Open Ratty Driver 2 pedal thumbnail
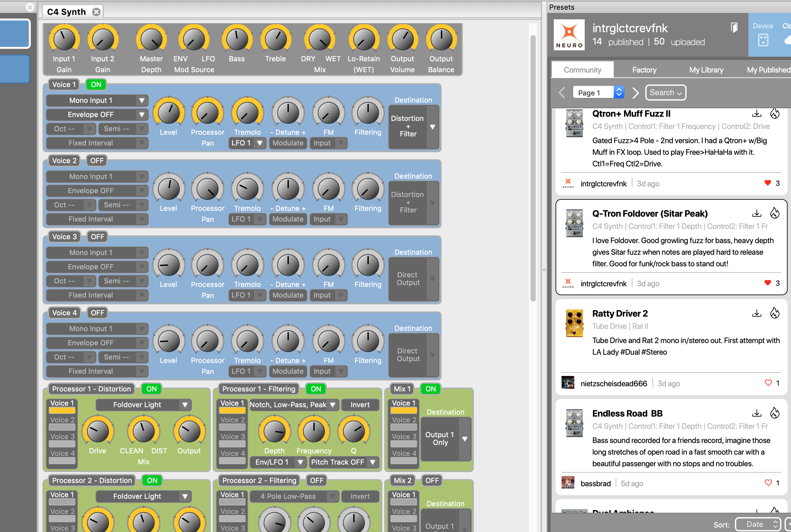The height and width of the screenshot is (532, 791). pyautogui.click(x=574, y=323)
